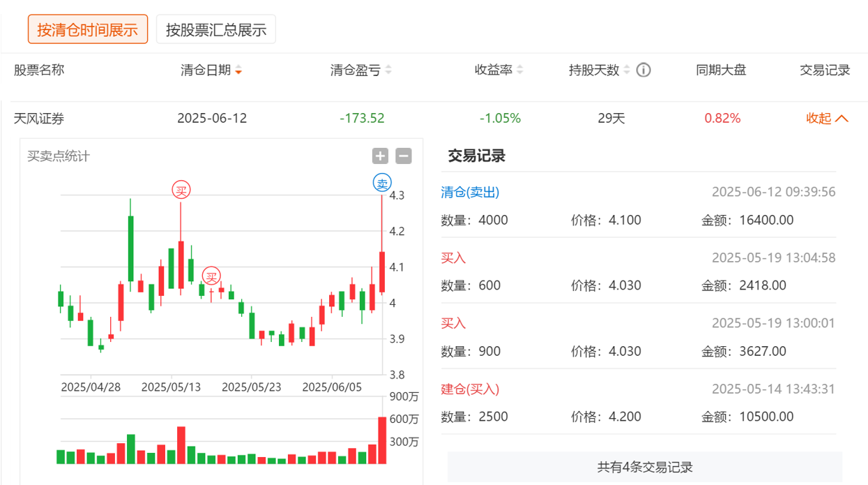The image size is (868, 485).
Task: Click the lower red 买 buy marker
Action: [x=211, y=276]
